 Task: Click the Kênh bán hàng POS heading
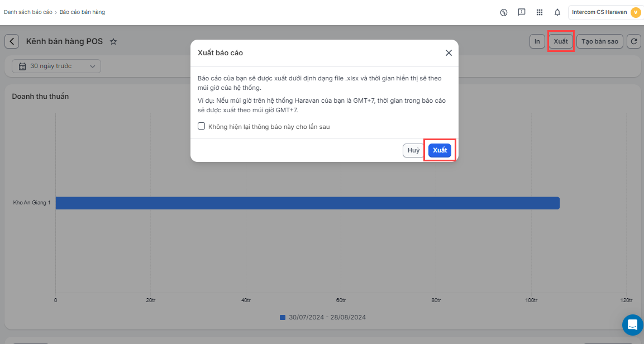(64, 41)
